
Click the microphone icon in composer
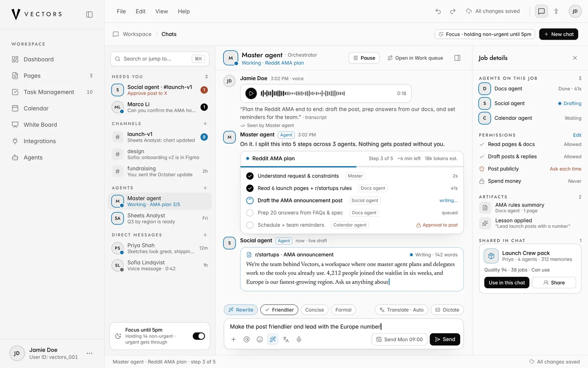point(299,339)
